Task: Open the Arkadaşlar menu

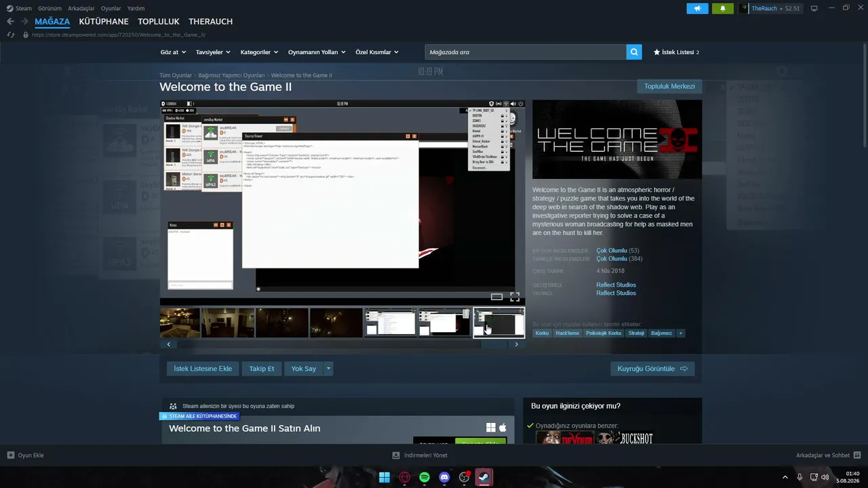Action: click(x=81, y=8)
